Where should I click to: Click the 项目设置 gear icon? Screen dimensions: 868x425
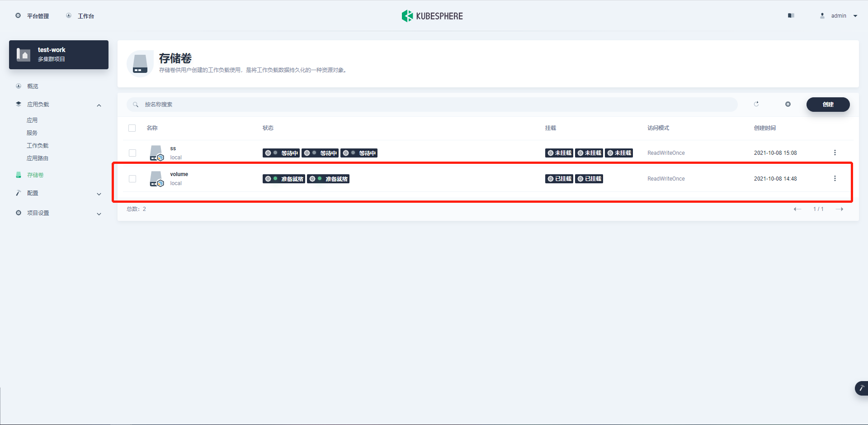point(19,213)
